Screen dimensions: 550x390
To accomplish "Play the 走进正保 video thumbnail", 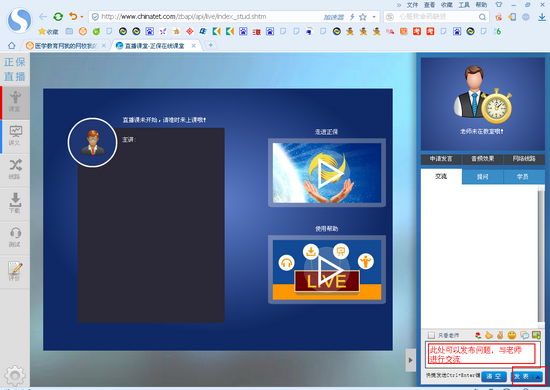I will point(327,173).
